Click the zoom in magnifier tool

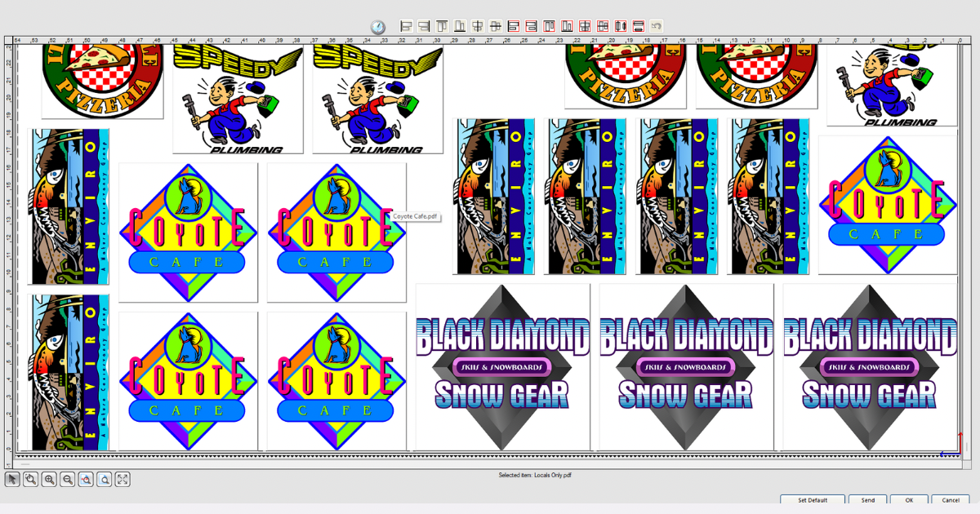[49, 480]
